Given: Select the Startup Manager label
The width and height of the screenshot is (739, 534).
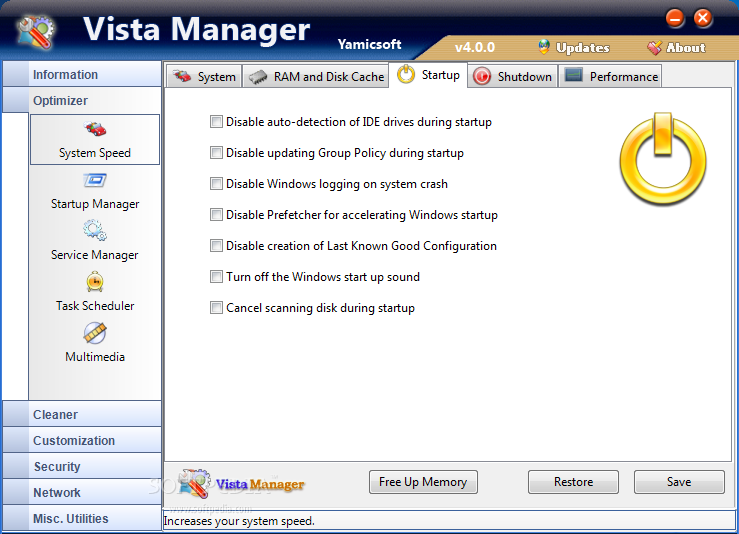Looking at the screenshot, I should pos(95,204).
